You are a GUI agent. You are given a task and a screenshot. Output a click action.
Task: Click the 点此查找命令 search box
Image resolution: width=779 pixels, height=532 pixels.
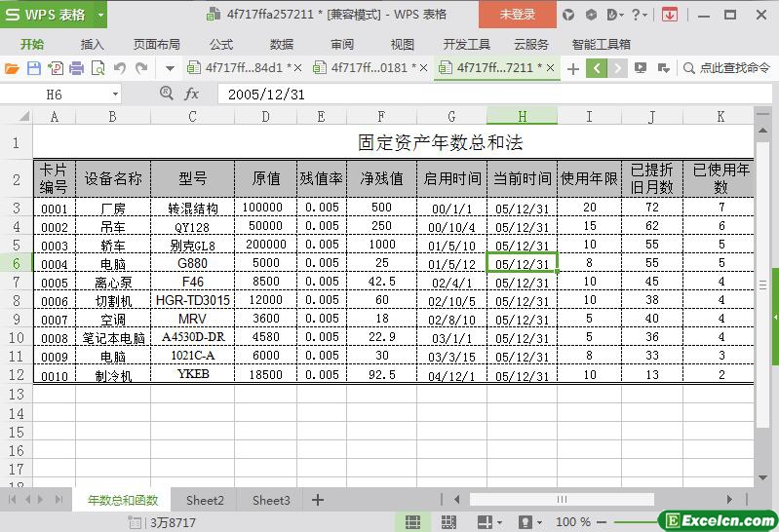click(x=727, y=68)
